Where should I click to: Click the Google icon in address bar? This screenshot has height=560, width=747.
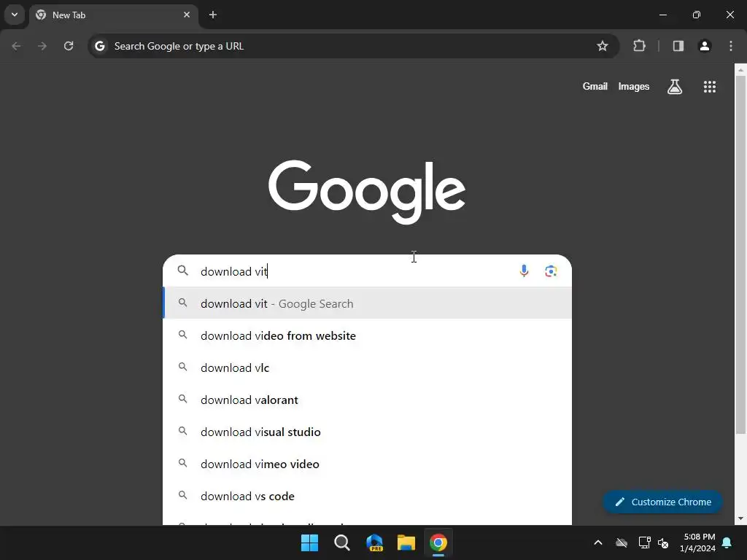pos(99,46)
